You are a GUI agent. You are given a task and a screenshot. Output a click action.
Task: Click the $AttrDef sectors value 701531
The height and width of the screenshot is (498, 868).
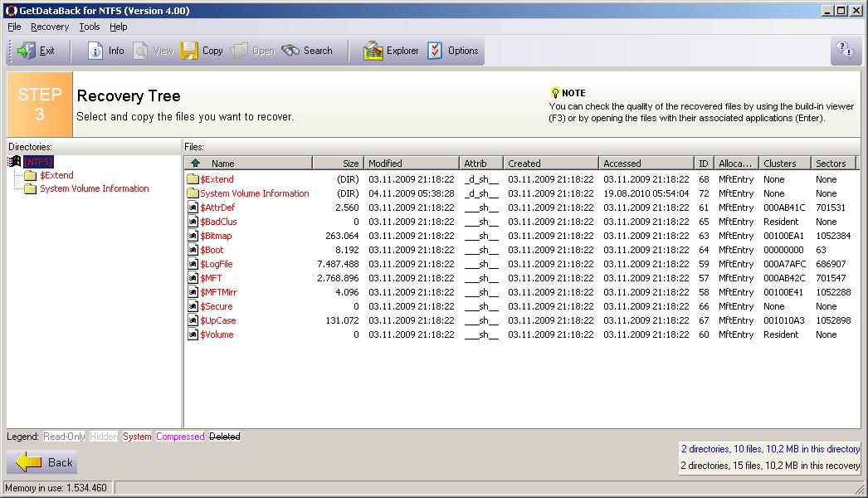click(831, 207)
